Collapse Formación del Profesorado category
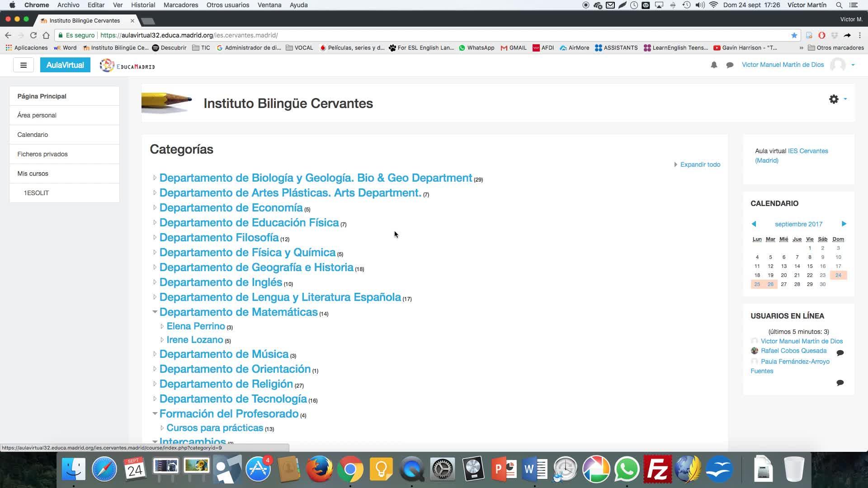 click(155, 413)
